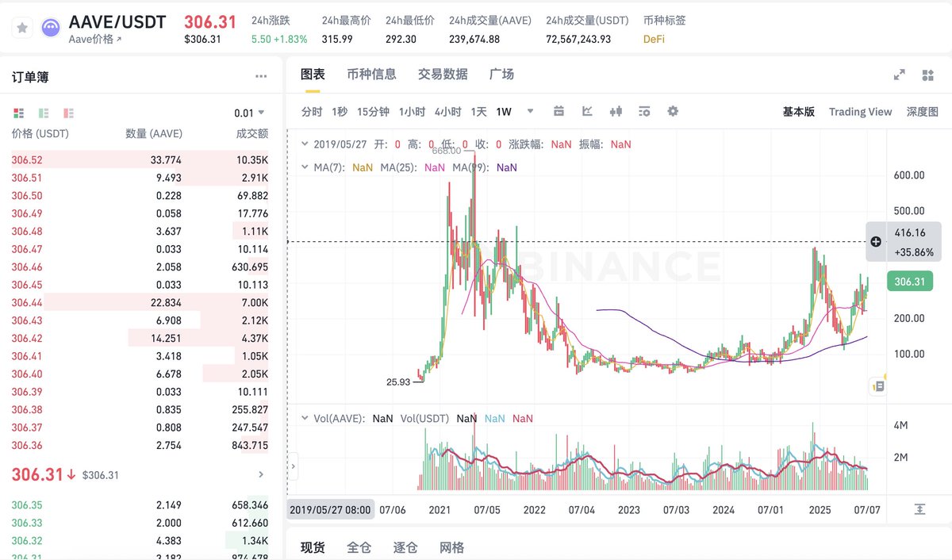Click sell order price 306.44
Screen dimensions: 952x560
point(27,302)
